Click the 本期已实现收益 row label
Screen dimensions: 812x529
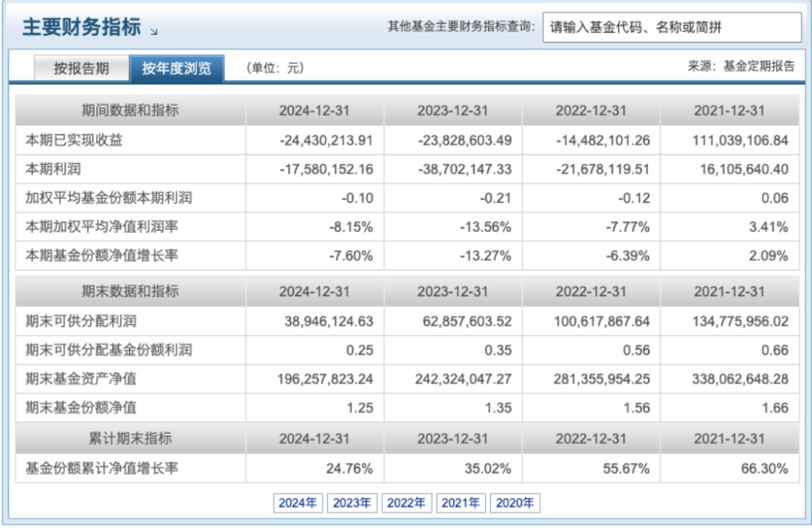point(74,141)
